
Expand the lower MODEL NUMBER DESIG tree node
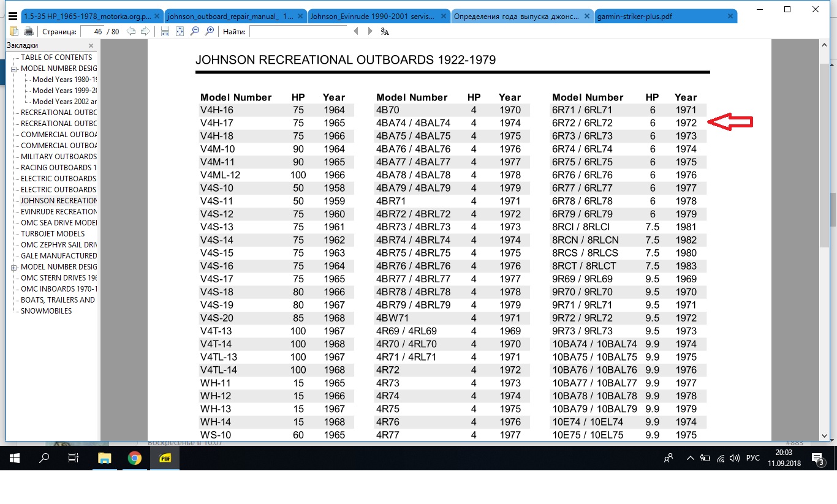(x=13, y=267)
